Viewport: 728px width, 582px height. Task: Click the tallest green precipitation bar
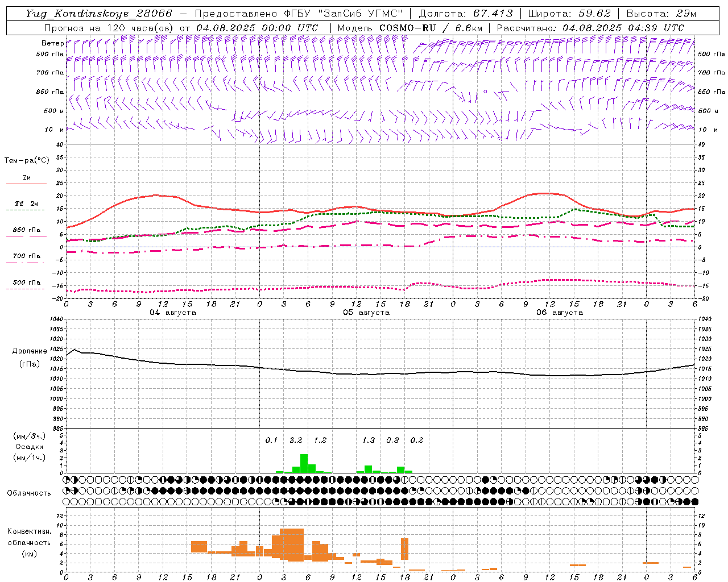click(304, 463)
